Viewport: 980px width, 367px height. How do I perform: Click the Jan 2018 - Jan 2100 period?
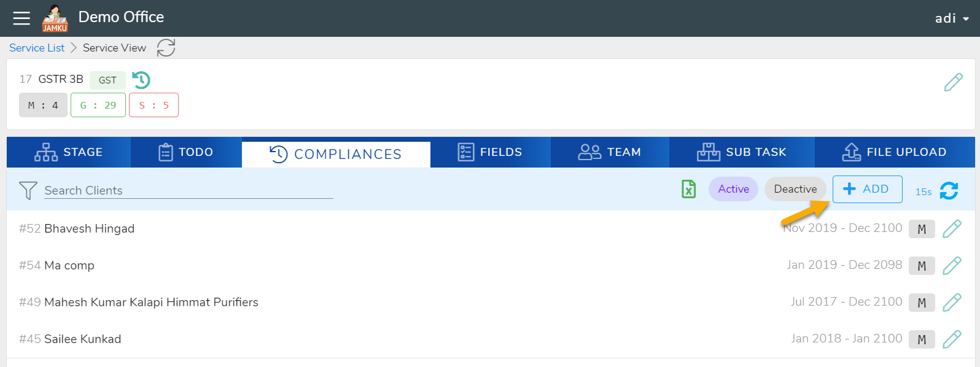point(847,338)
